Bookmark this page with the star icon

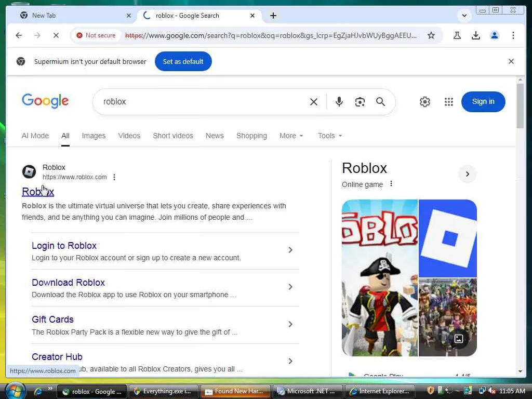431,35
